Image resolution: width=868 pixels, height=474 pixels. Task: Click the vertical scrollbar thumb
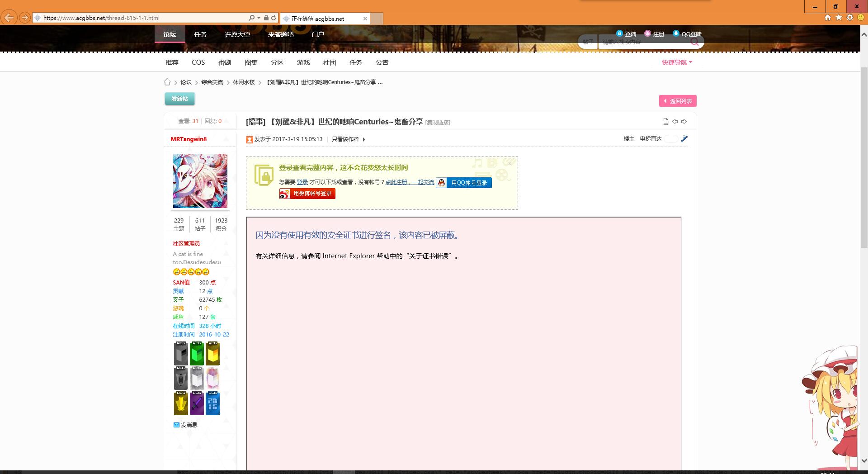864,157
